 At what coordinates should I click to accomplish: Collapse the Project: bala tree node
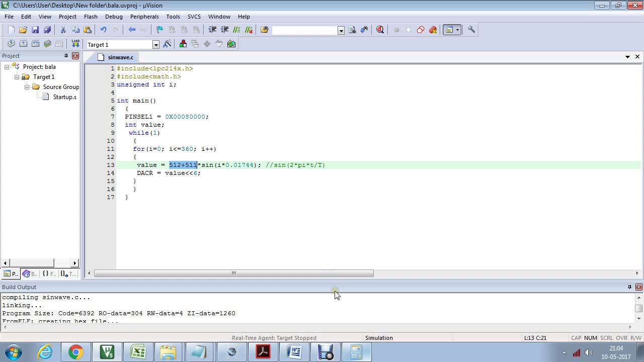coord(7,67)
